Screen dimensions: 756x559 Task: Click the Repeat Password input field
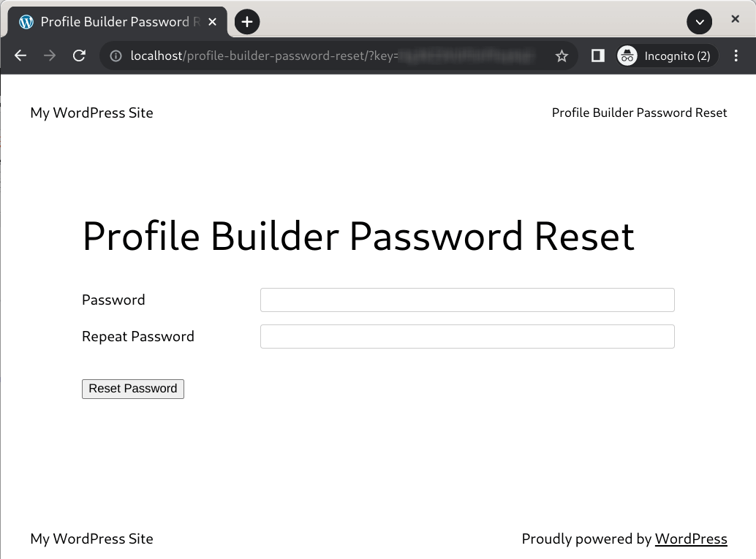467,336
